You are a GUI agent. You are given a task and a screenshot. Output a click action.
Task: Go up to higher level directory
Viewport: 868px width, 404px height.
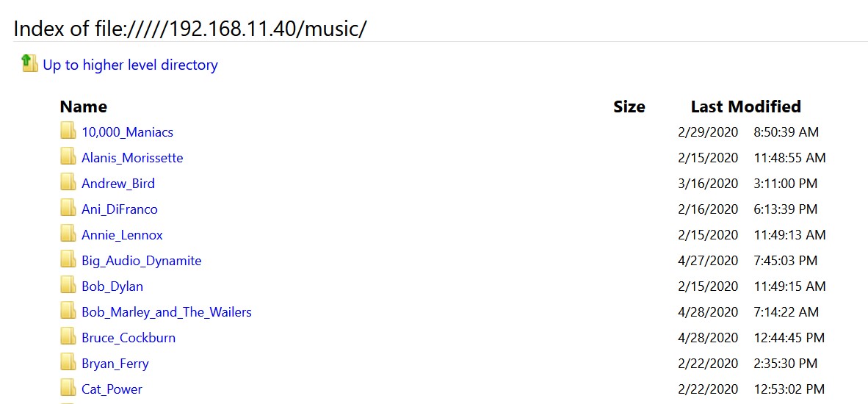pos(130,65)
